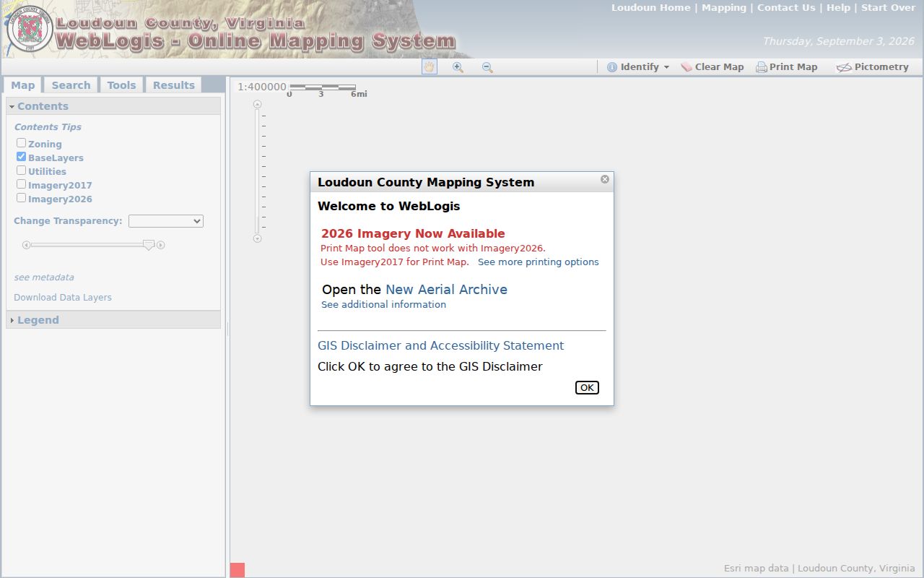Click Start Over in the header
The height and width of the screenshot is (578, 924).
point(888,8)
